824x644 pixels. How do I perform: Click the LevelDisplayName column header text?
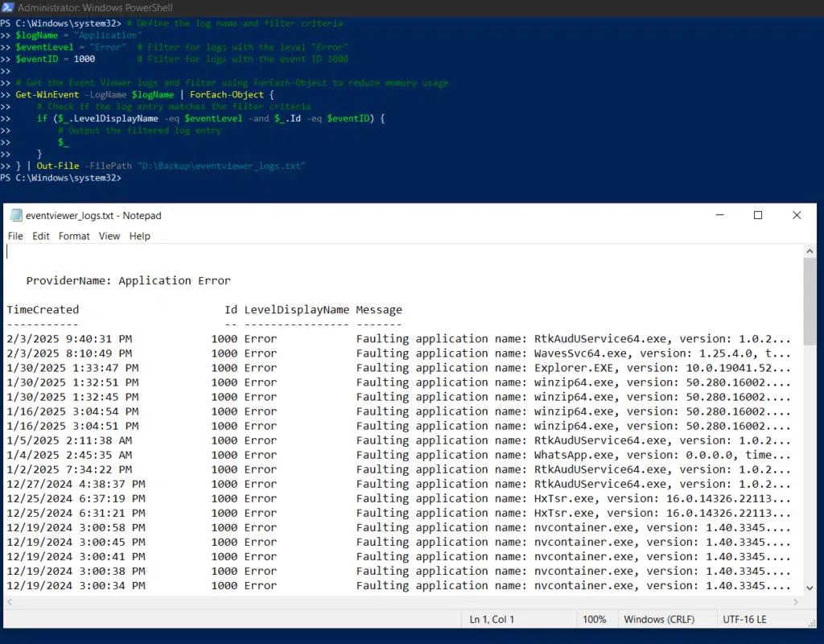pos(296,310)
